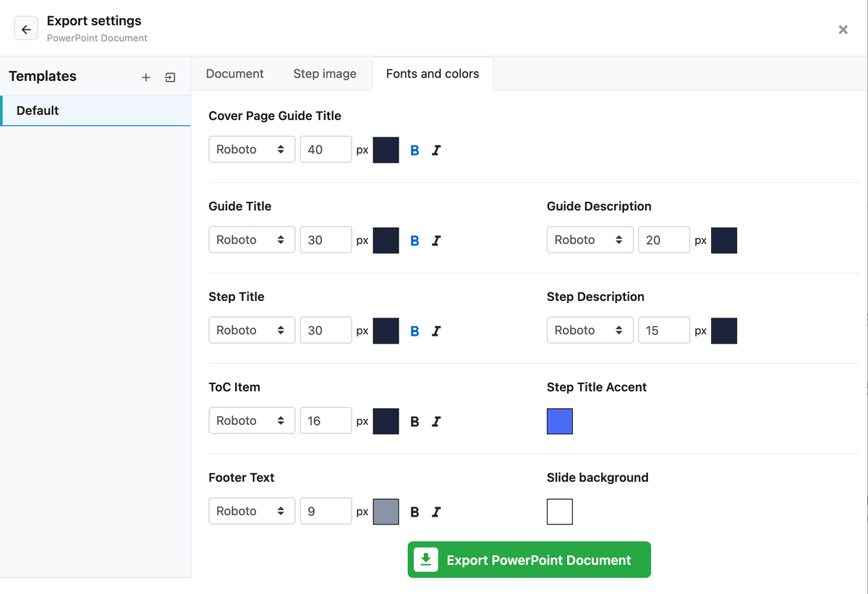Enable bold for ToC Item

click(x=414, y=422)
